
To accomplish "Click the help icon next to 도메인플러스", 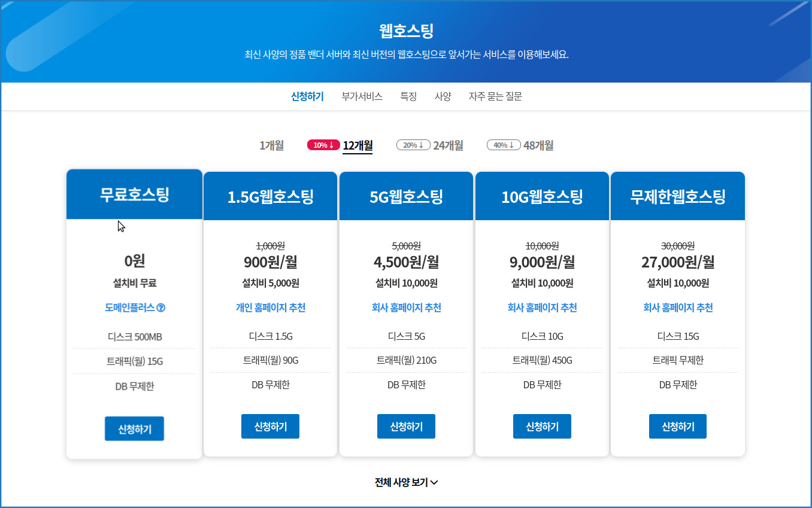I will (161, 308).
